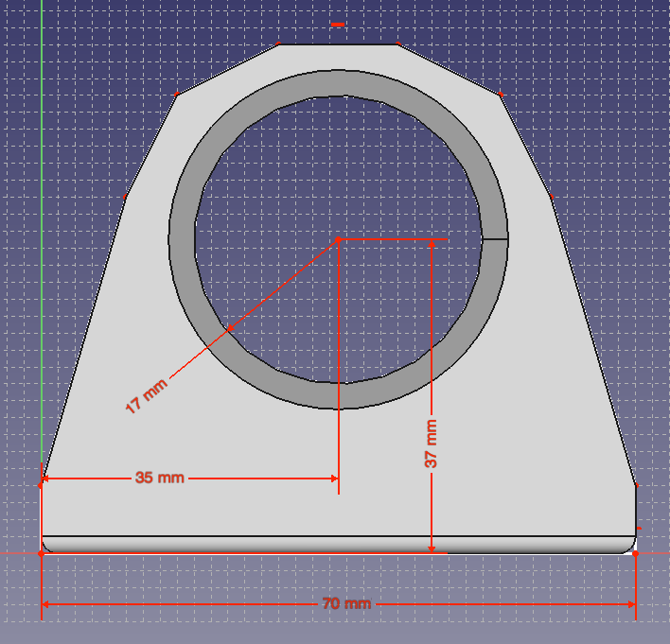Click the upper-right chamfer vertex below top edge
Screen dimensions: 670x644
(x=501, y=95)
